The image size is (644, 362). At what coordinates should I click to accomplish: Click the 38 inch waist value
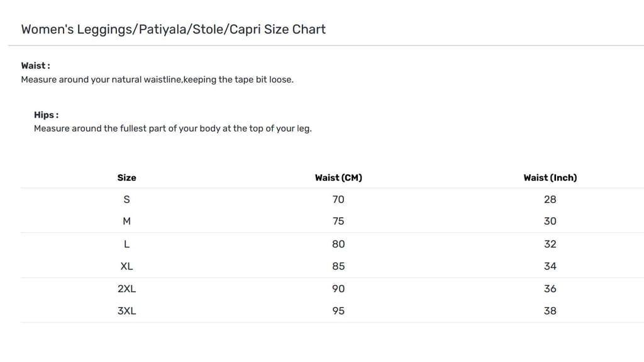(x=550, y=310)
